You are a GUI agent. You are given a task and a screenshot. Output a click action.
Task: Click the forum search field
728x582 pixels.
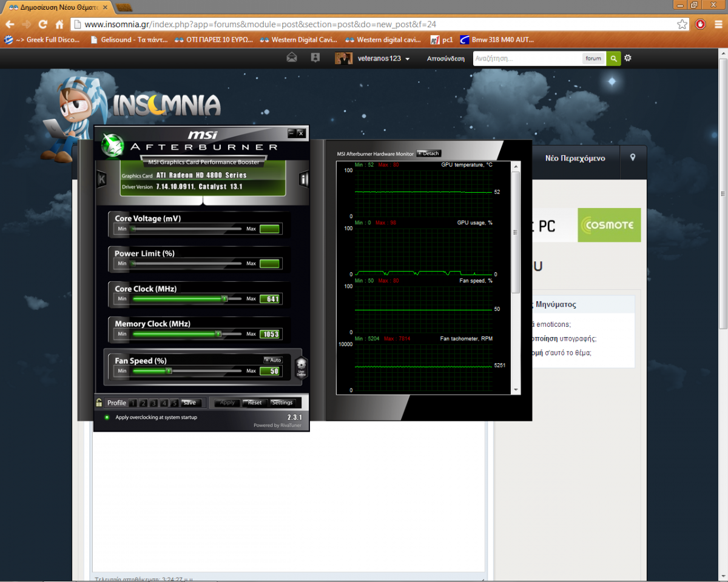pyautogui.click(x=527, y=58)
